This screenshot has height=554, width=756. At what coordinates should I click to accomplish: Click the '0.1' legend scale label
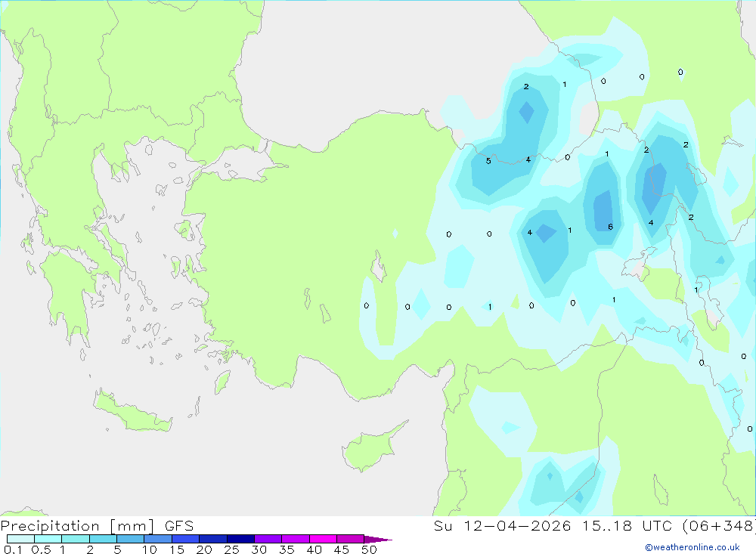13,549
